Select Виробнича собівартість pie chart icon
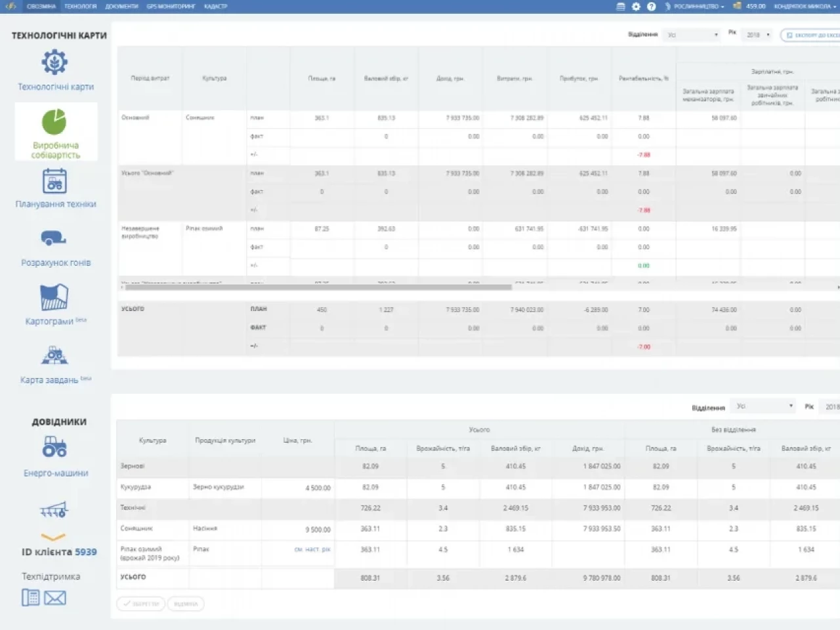 pos(54,123)
